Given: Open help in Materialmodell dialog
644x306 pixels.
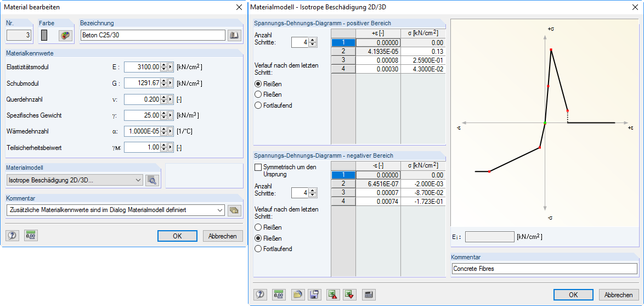Looking at the screenshot, I should [260, 294].
